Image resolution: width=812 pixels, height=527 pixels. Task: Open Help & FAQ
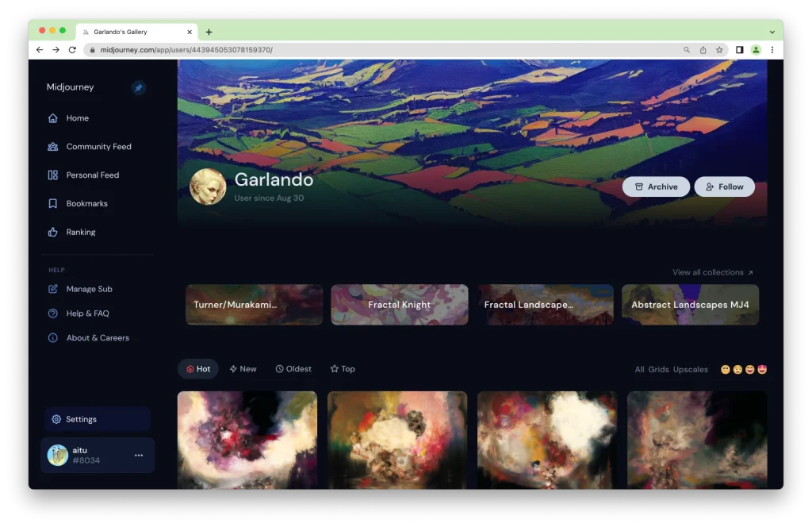point(87,314)
